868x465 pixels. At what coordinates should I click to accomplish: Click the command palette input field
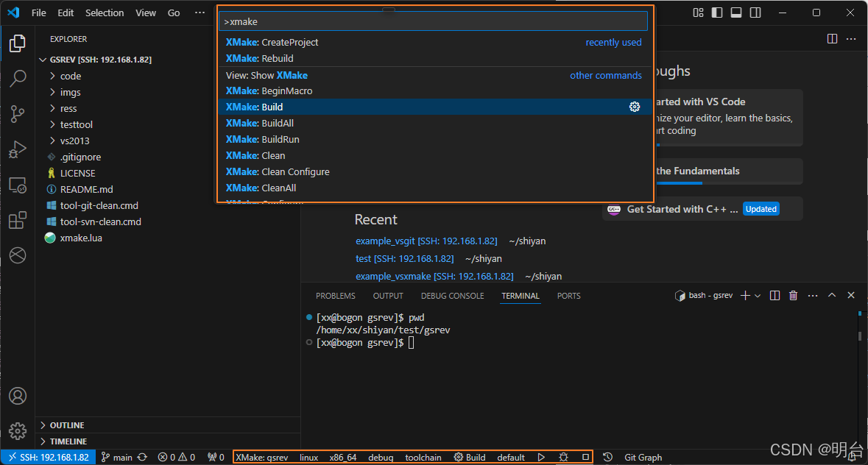tap(434, 21)
